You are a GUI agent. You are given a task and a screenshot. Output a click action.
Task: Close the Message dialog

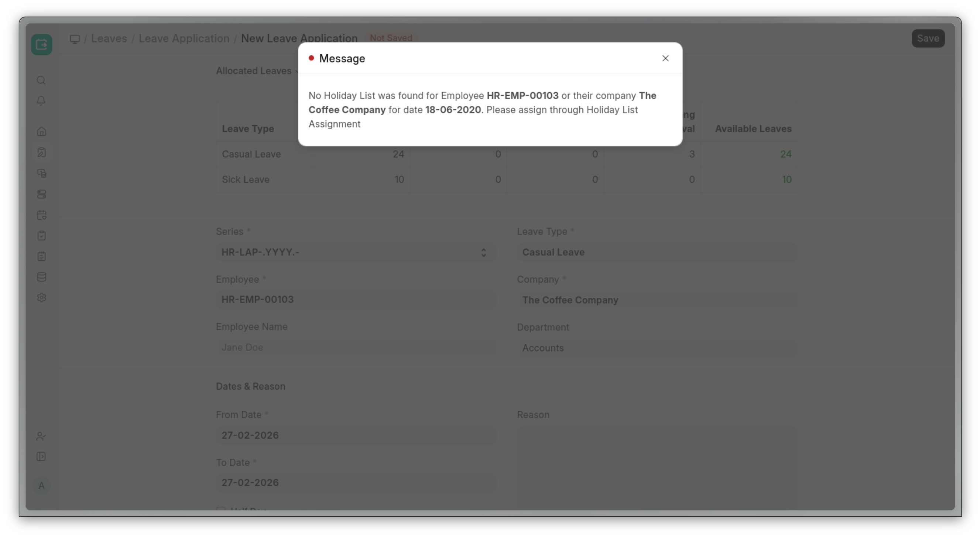(x=665, y=58)
